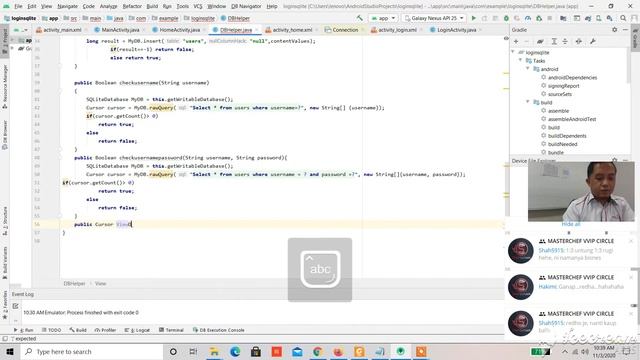
Task: Click the plus icon in the Gradle toolbar
Action: click(516, 41)
